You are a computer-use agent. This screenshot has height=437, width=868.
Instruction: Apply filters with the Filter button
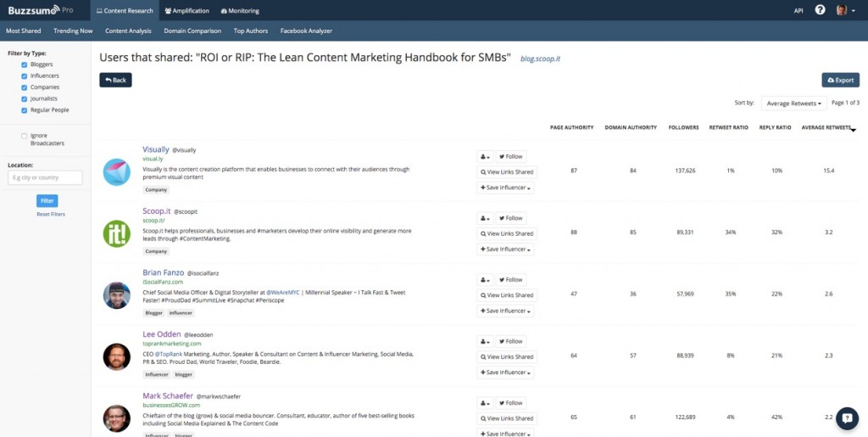click(x=47, y=200)
